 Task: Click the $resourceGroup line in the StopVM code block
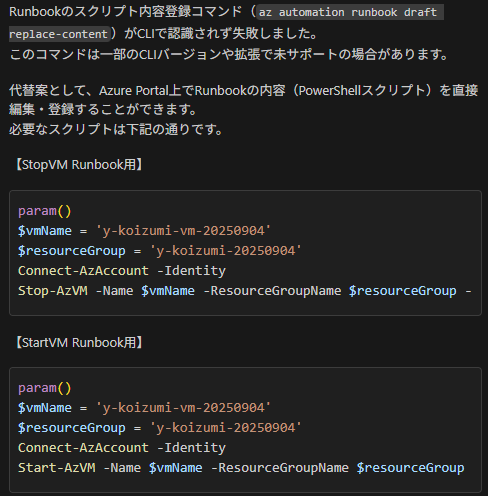160,251
